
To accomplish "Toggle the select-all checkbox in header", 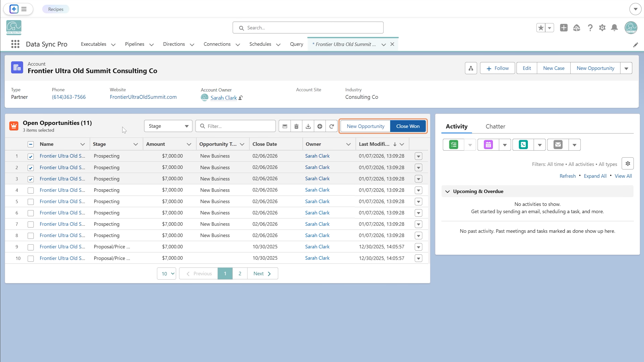I will [x=31, y=144].
